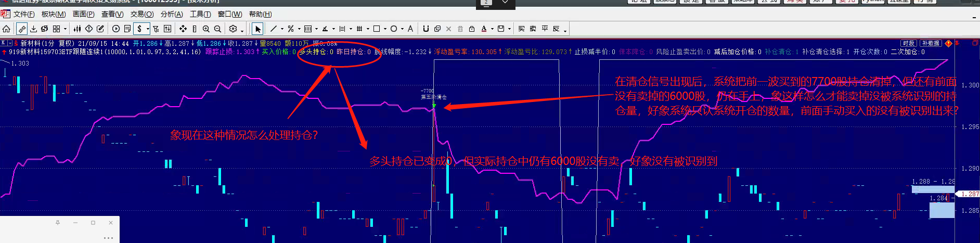The image size is (980, 243).
Task: Select the angle line drawing tool
Action: pos(325,29)
